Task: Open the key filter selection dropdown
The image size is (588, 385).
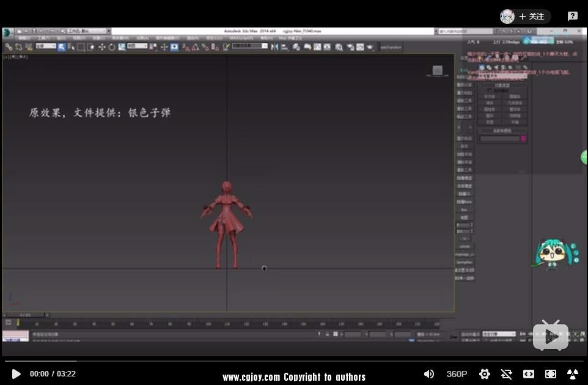Action: [x=499, y=334]
